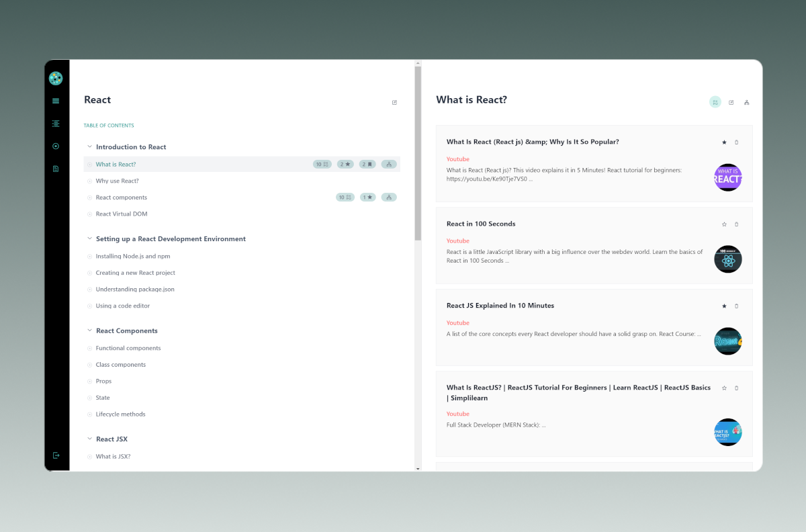Click the 1 starred badge on React components row
This screenshot has height=532, width=806.
[x=367, y=197]
